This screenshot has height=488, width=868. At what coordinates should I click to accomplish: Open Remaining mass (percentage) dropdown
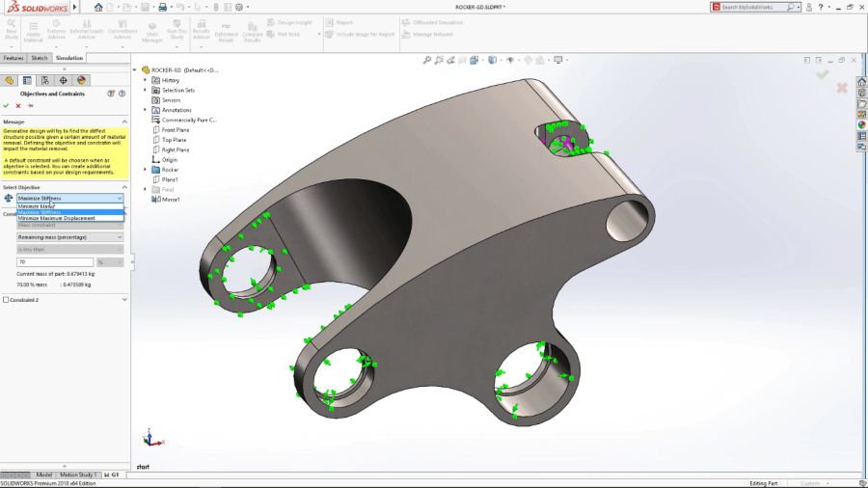(x=69, y=237)
